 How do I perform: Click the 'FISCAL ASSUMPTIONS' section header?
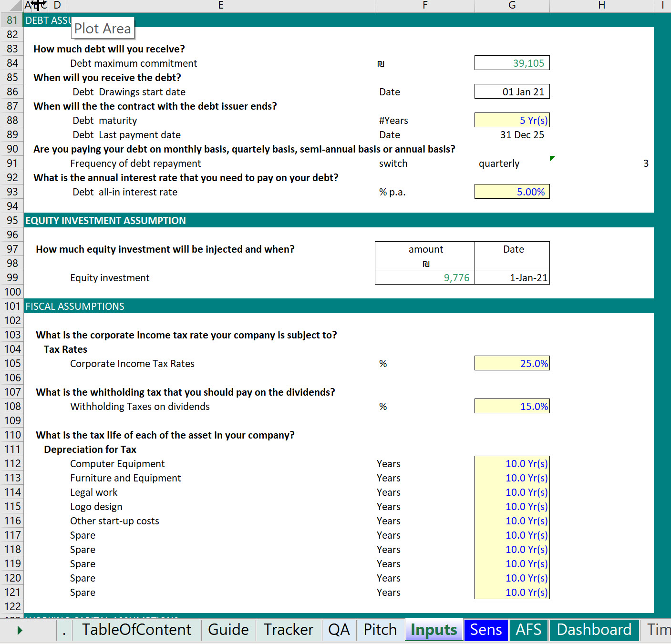click(x=75, y=306)
